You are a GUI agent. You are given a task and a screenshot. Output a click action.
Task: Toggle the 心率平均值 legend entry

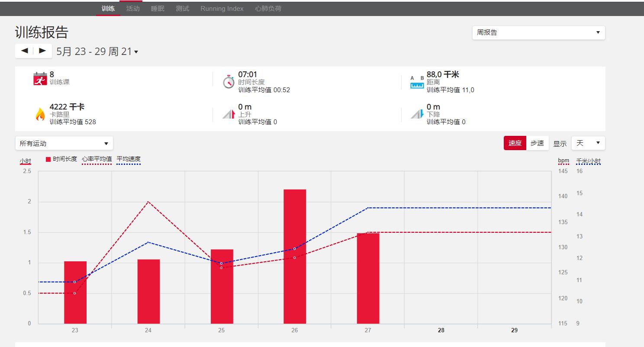pyautogui.click(x=95, y=159)
